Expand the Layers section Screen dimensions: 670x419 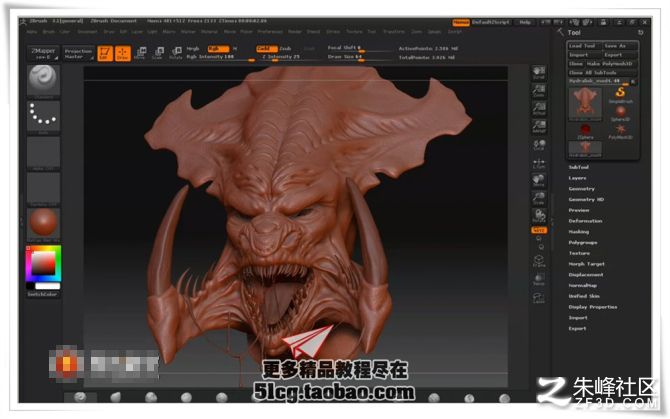pyautogui.click(x=577, y=178)
